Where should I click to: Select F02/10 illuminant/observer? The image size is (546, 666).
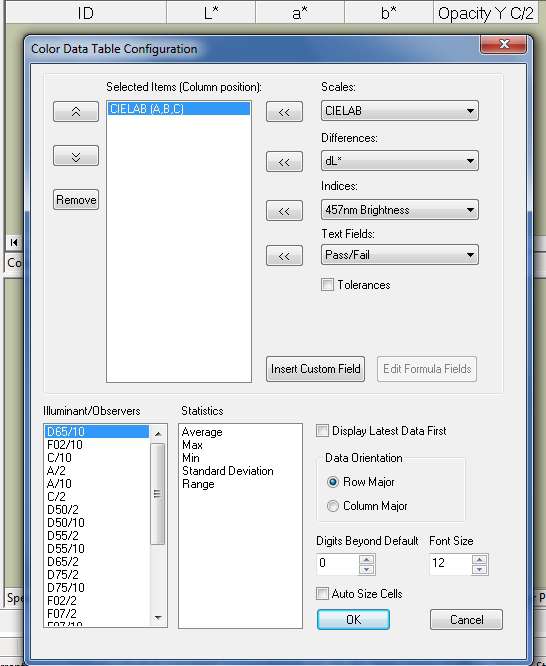tap(97, 445)
